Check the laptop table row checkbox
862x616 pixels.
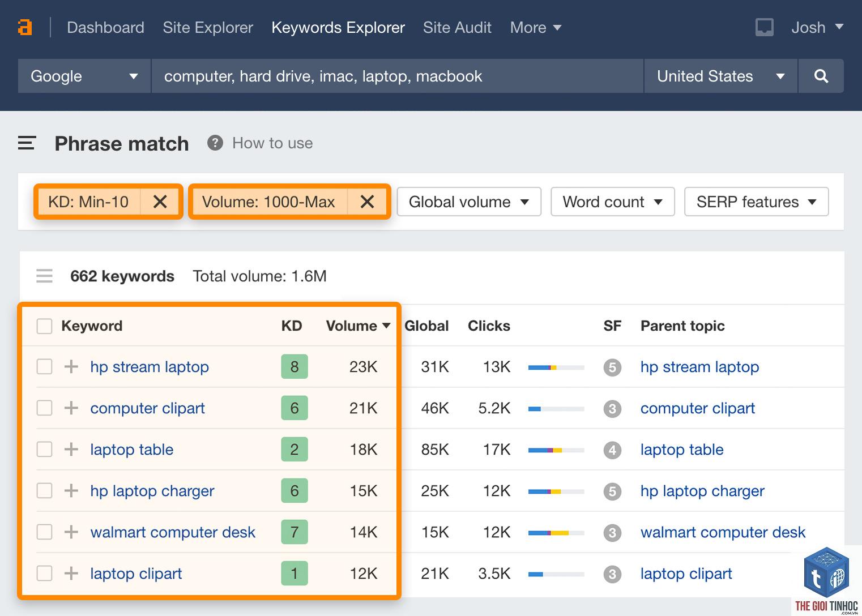click(44, 449)
